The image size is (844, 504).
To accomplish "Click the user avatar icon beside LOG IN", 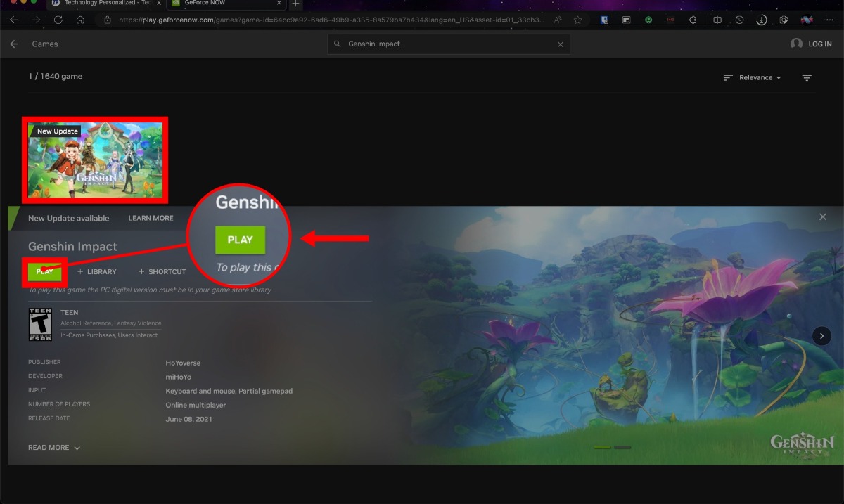I will (x=796, y=44).
